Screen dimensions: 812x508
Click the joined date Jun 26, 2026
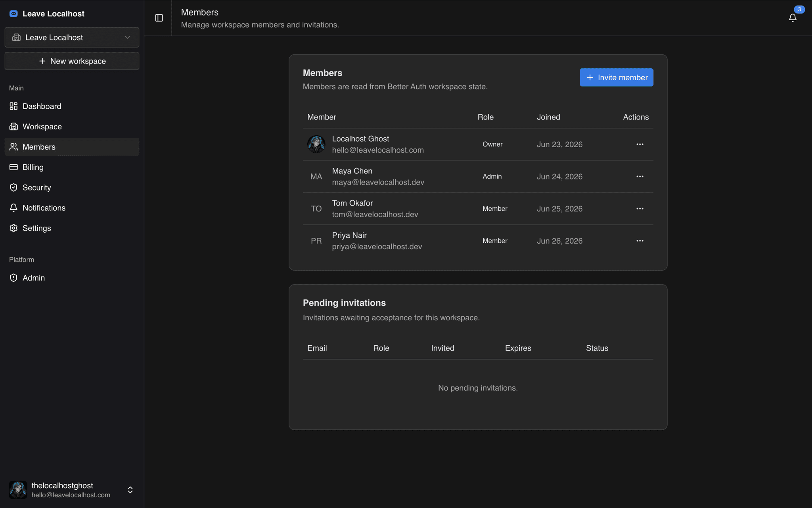559,241
